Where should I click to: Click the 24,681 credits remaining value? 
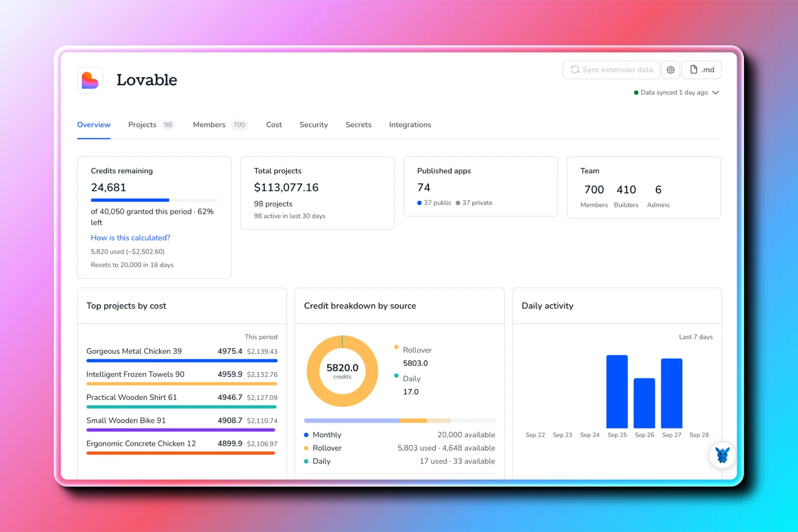[x=109, y=188]
